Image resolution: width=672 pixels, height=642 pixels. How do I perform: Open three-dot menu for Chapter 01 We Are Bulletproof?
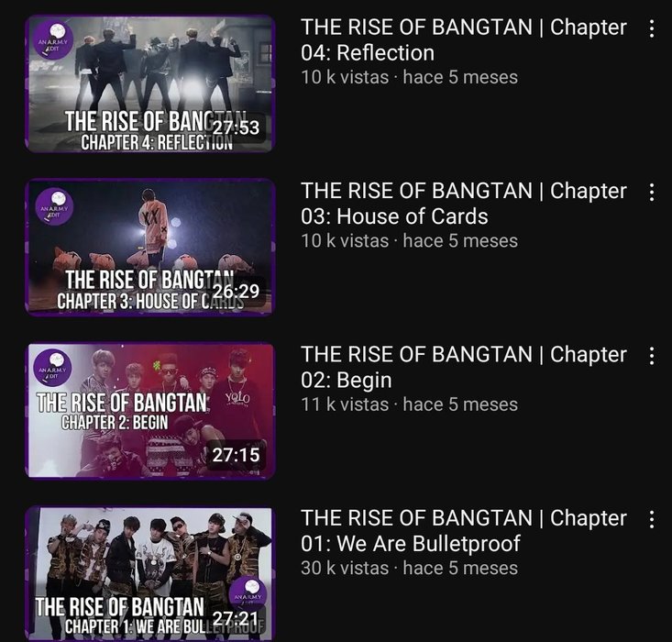[652, 519]
